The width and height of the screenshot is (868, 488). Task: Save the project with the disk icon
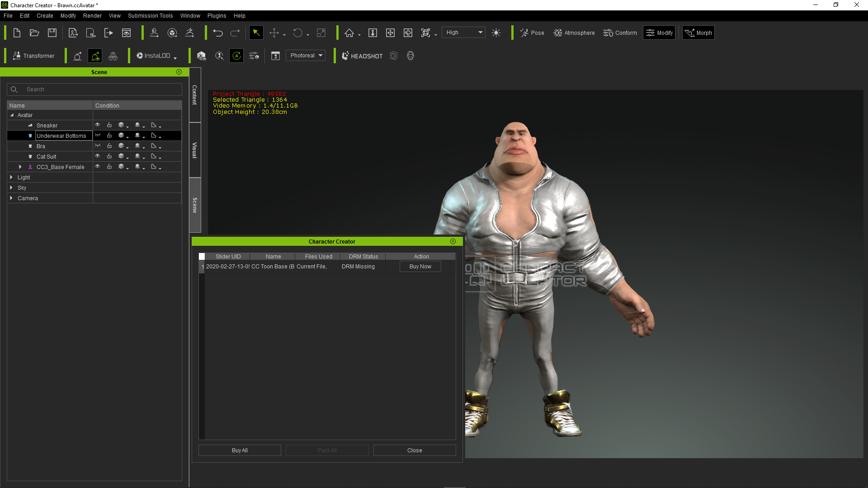pyautogui.click(x=52, y=33)
